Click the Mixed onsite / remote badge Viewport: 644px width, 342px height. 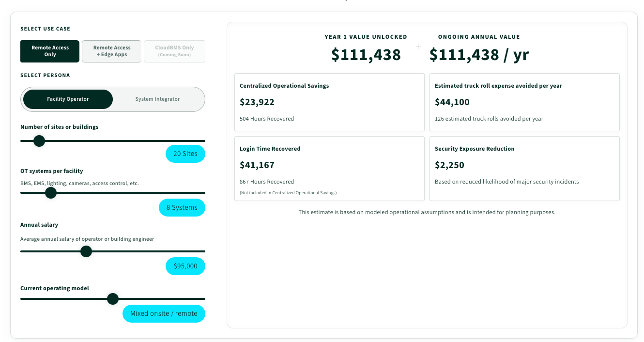[164, 313]
